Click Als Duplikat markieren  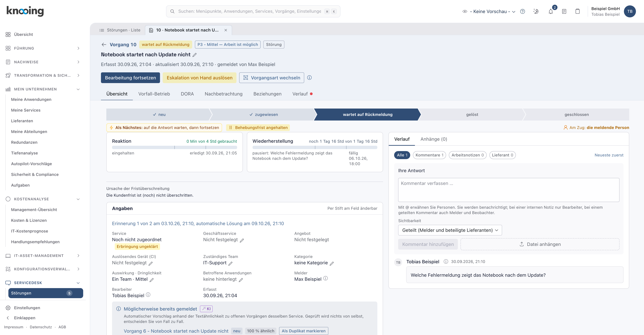pos(304,331)
